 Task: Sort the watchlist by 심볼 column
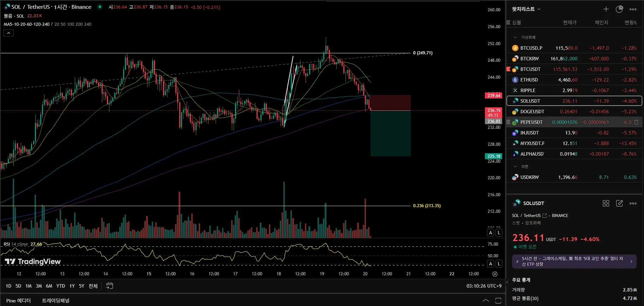(517, 22)
